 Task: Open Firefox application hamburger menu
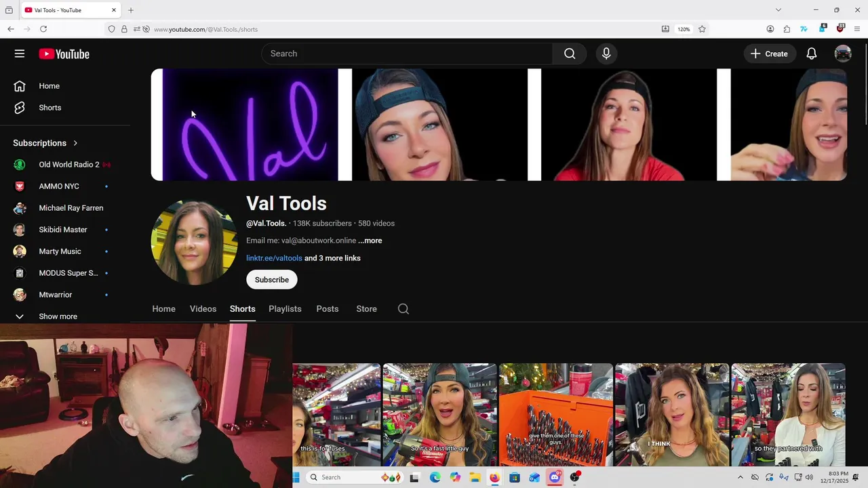tap(857, 29)
